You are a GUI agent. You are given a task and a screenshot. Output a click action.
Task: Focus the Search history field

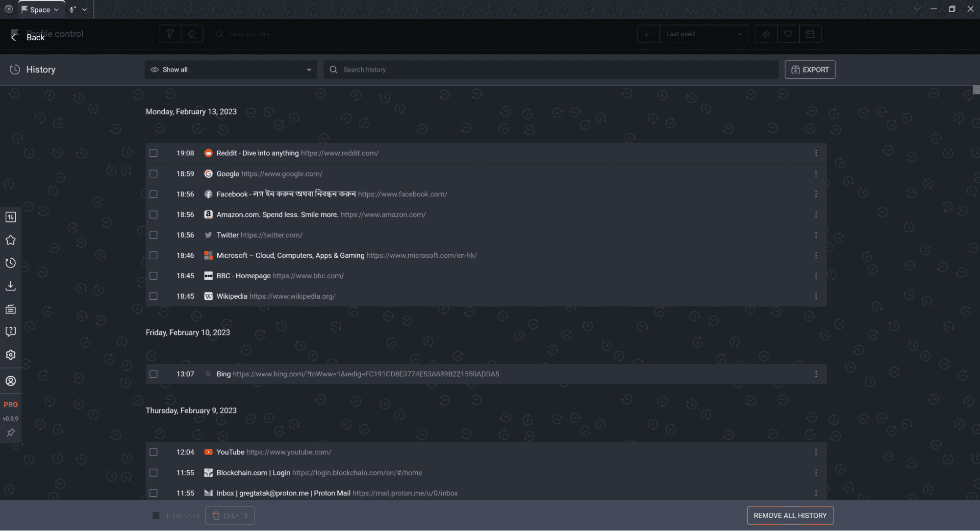[x=551, y=70]
